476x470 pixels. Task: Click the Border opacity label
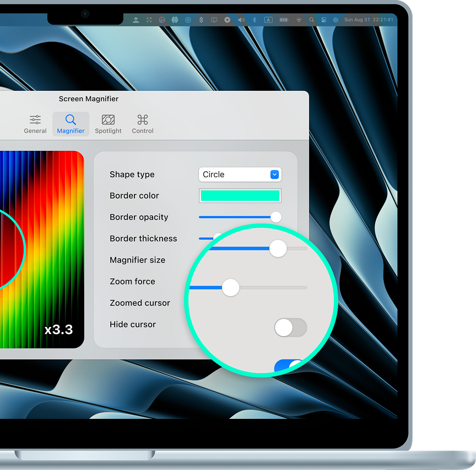139,217
